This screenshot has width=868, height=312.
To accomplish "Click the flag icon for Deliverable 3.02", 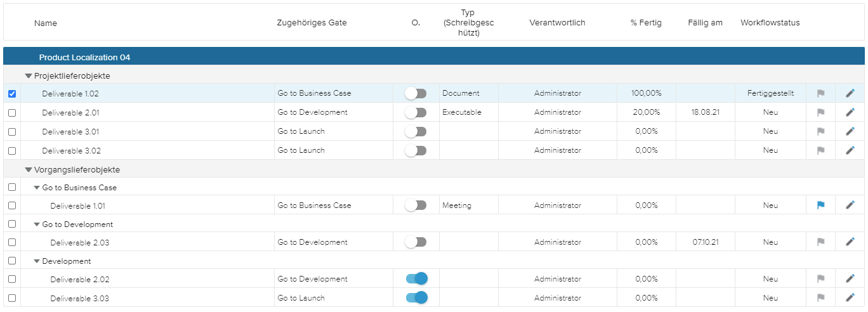I will click(821, 151).
